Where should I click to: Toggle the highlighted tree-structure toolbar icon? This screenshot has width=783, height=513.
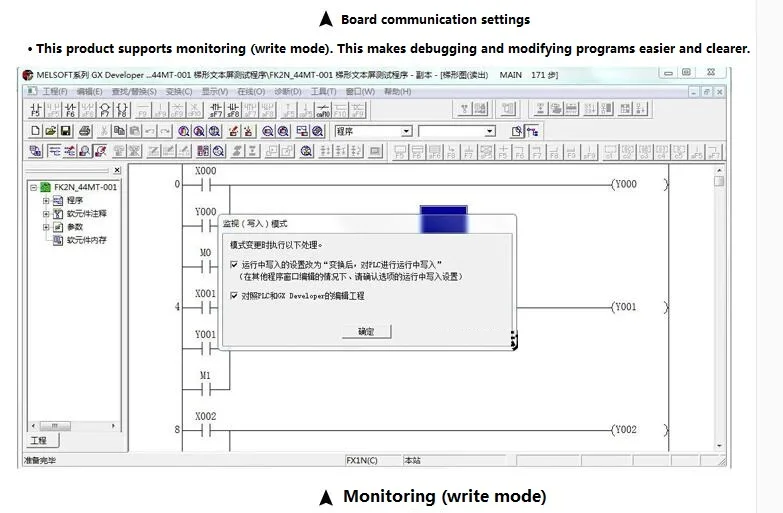coord(533,131)
